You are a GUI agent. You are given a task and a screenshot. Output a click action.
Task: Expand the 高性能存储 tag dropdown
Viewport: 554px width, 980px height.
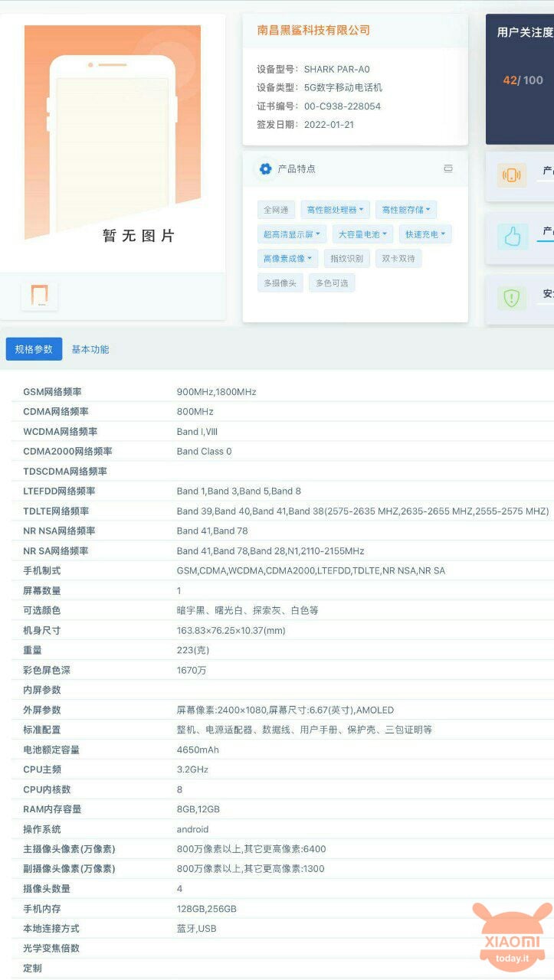[406, 210]
